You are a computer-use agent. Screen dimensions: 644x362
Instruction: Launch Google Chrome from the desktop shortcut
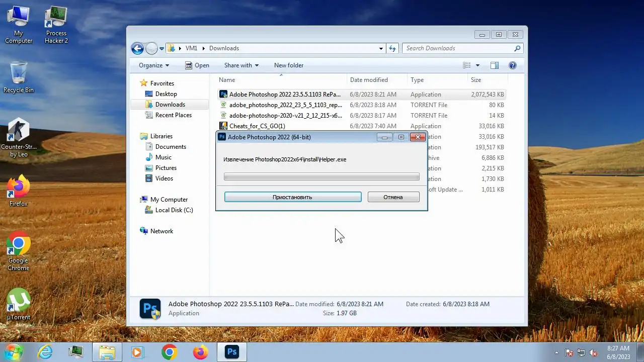(19, 251)
